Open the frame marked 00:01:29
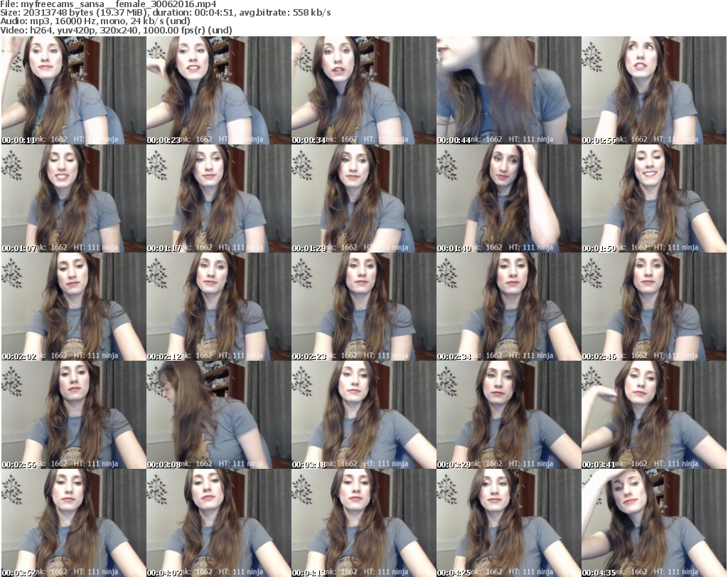Screen dimensions: 728x577 click(x=363, y=198)
